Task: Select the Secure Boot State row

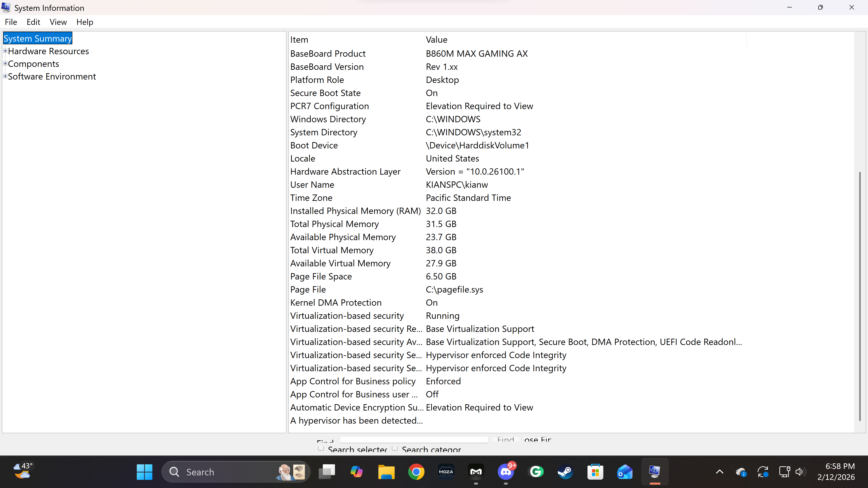Action: coord(518,93)
